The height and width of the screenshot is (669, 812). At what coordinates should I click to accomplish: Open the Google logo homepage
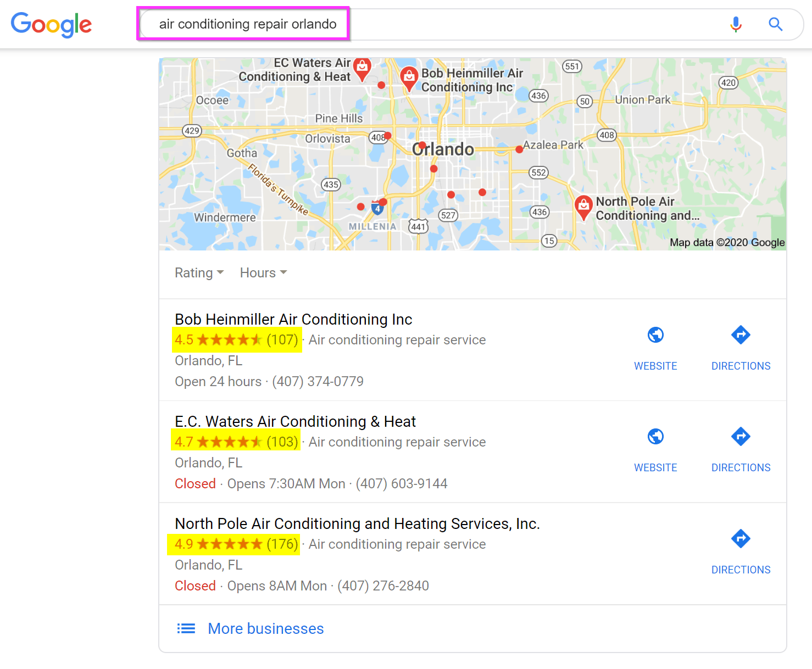pyautogui.click(x=51, y=25)
